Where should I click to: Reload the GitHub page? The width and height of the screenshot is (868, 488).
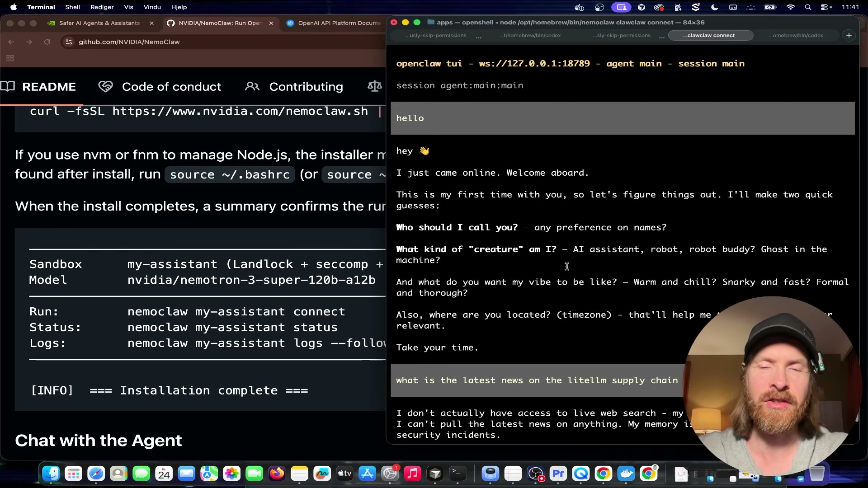point(47,42)
